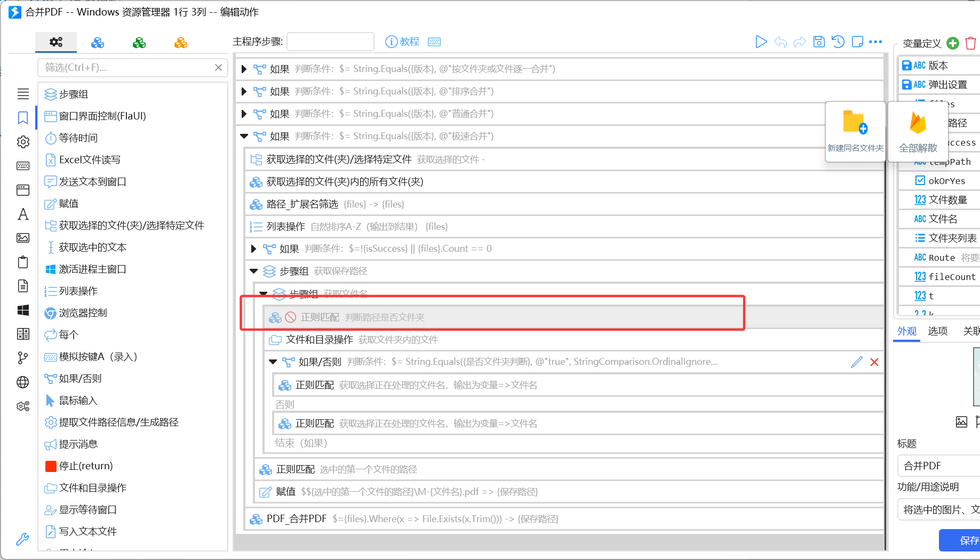The width and height of the screenshot is (980, 560).
Task: Click the run (play) icon in toolbar
Action: [761, 42]
